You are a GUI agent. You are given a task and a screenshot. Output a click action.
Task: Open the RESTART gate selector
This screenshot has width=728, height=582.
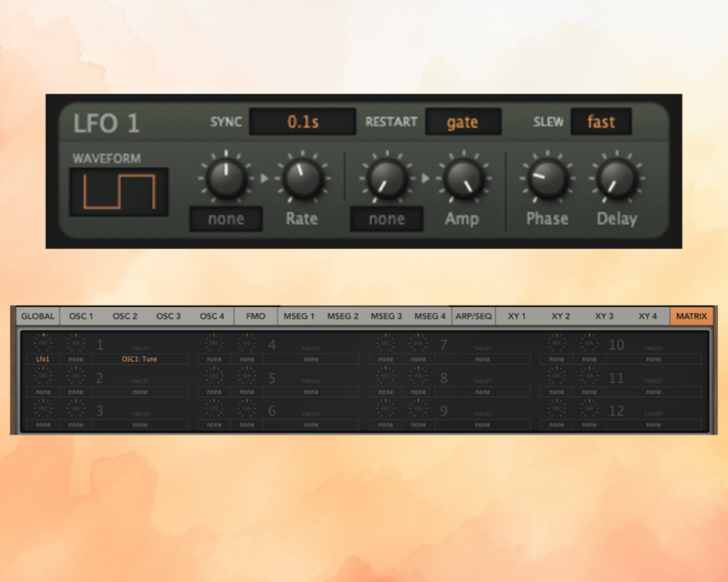click(x=463, y=122)
